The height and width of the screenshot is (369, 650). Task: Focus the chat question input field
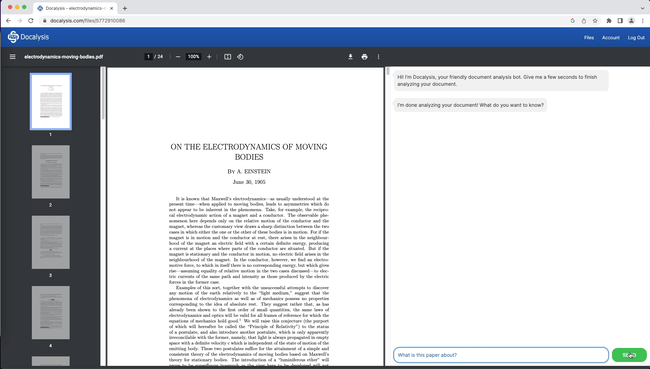[x=500, y=355]
